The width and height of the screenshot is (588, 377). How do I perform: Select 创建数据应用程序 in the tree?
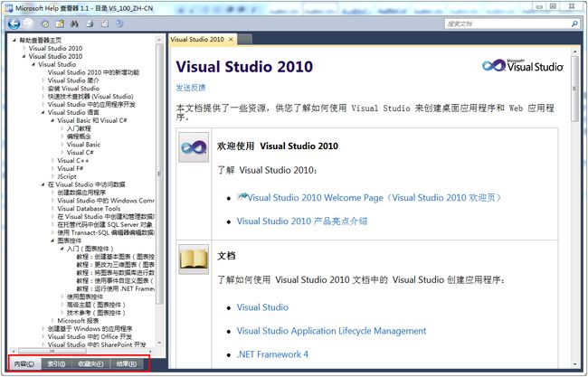tap(81, 193)
